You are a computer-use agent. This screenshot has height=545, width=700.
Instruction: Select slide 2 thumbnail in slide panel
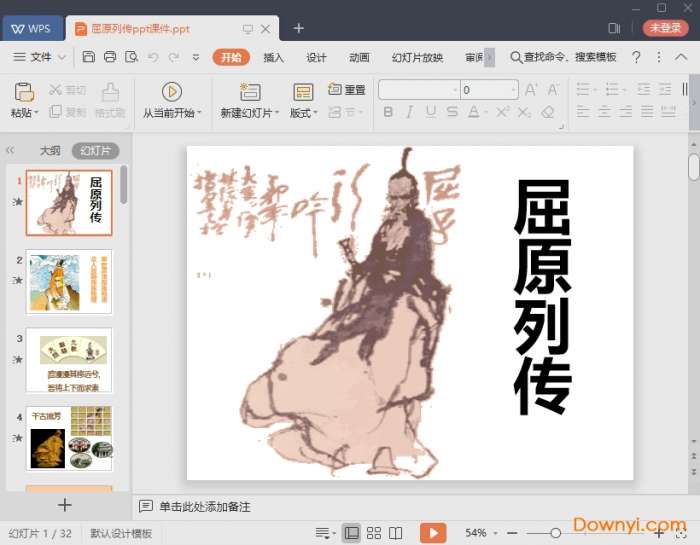click(69, 281)
